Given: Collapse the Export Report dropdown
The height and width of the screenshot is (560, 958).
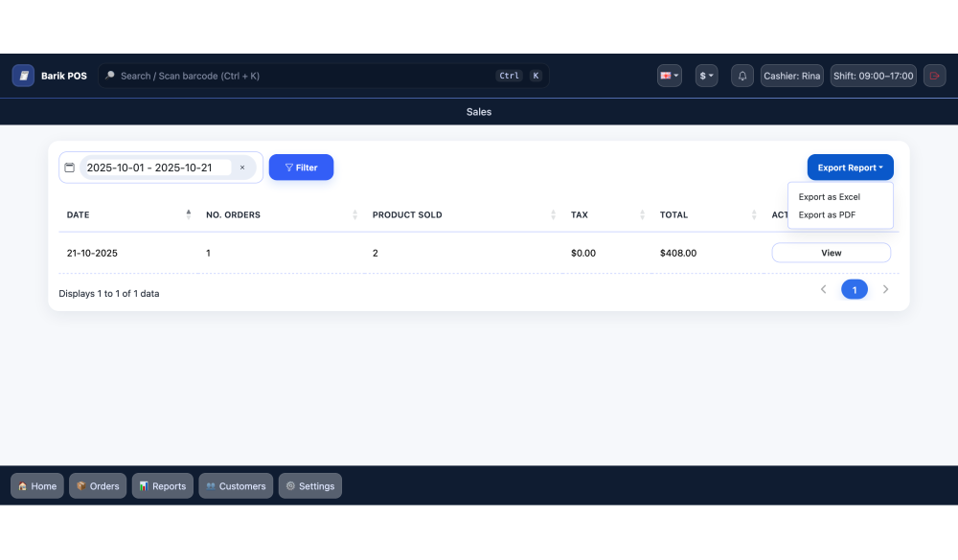Looking at the screenshot, I should click(850, 168).
